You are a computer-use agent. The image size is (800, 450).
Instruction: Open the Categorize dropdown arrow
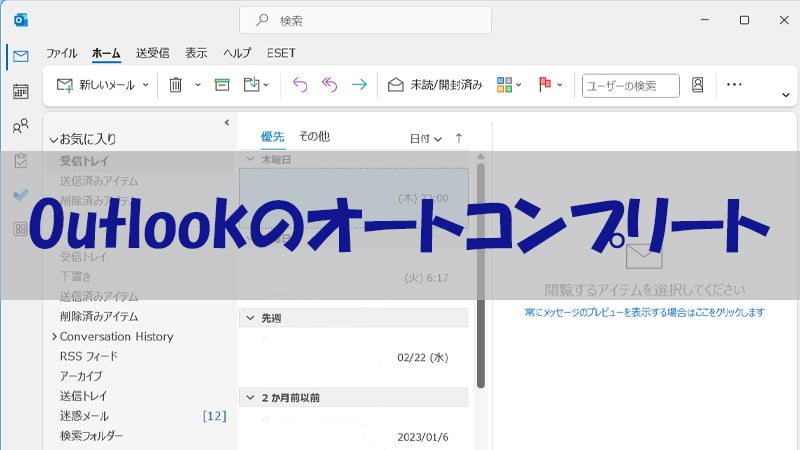519,85
